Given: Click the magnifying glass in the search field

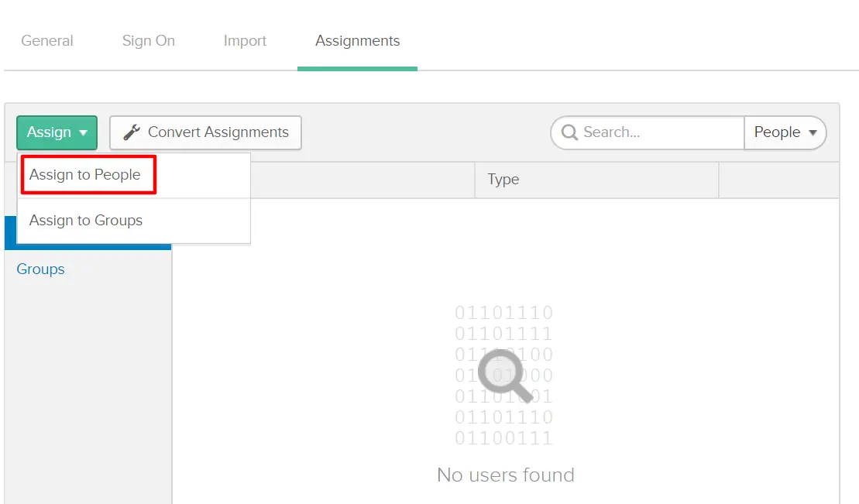Looking at the screenshot, I should (x=570, y=132).
